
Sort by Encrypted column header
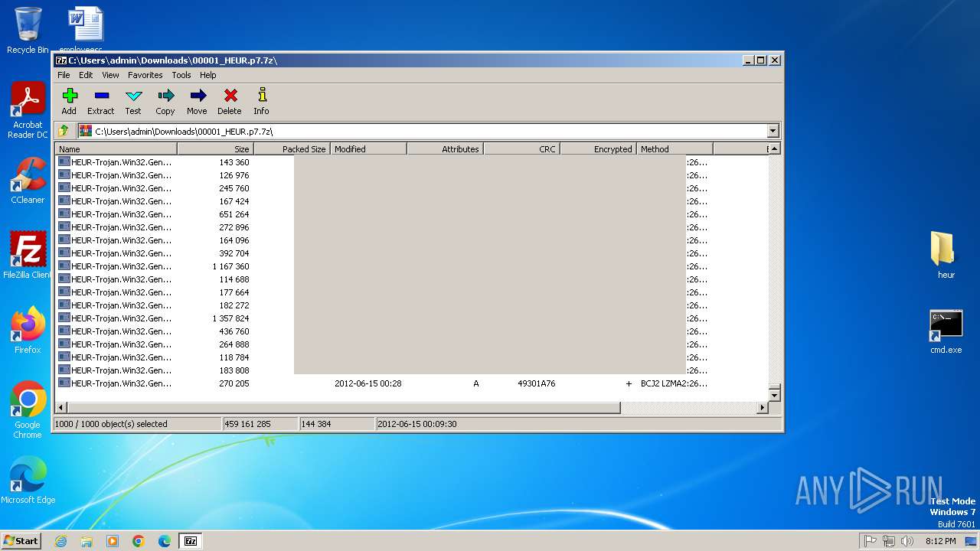(x=599, y=148)
